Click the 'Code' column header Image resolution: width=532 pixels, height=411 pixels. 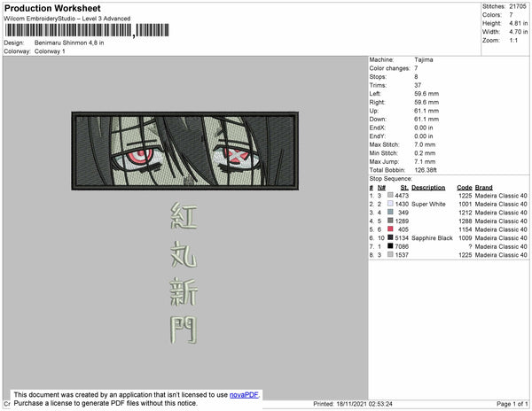click(465, 188)
